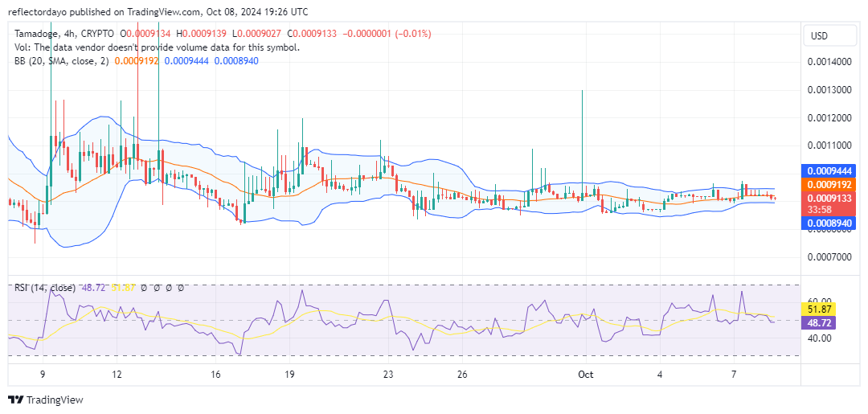Viewport: 868px width, 414px height.
Task: Click the 16 date label on time axis
Action: [216, 375]
